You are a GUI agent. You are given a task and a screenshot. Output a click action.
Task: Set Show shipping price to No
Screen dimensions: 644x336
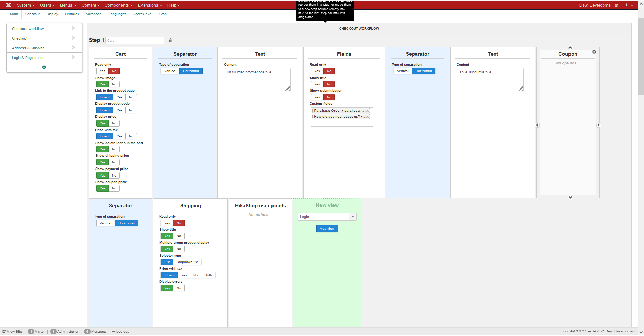(114, 162)
